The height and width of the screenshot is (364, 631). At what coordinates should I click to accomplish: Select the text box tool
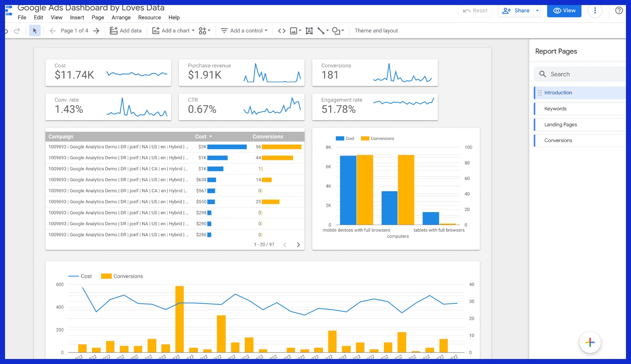click(x=309, y=31)
